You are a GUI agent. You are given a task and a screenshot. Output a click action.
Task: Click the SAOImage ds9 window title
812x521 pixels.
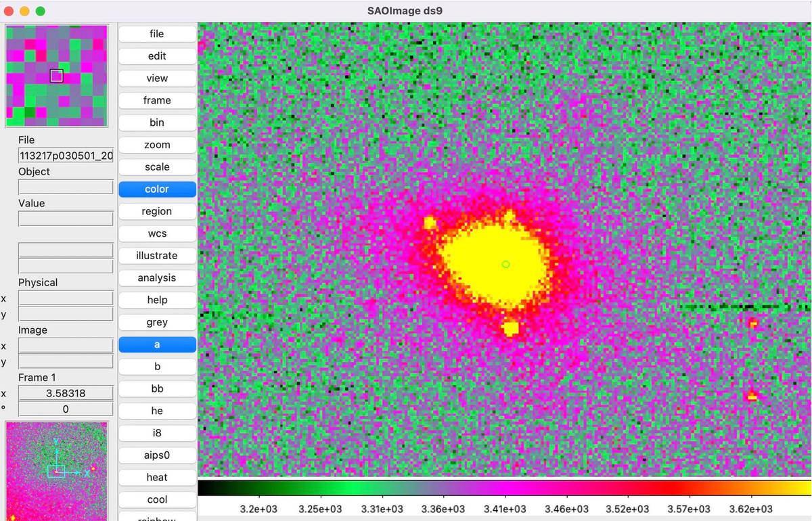[405, 11]
